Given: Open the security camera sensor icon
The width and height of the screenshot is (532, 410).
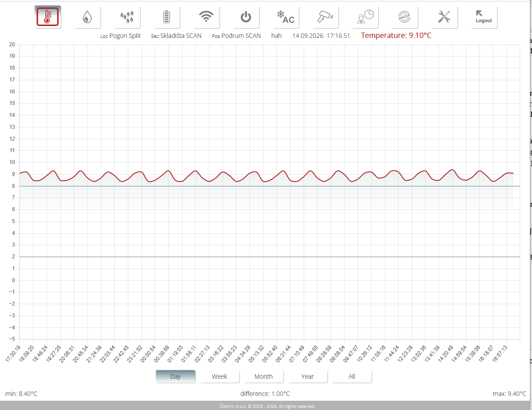Looking at the screenshot, I should pos(325,17).
